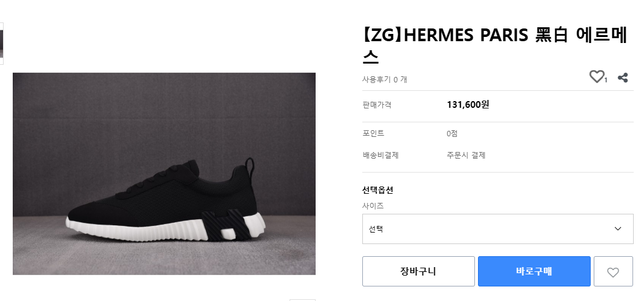Click the chevron arrow in the size dropdown
This screenshot has height=301, width=644.
tap(618, 229)
